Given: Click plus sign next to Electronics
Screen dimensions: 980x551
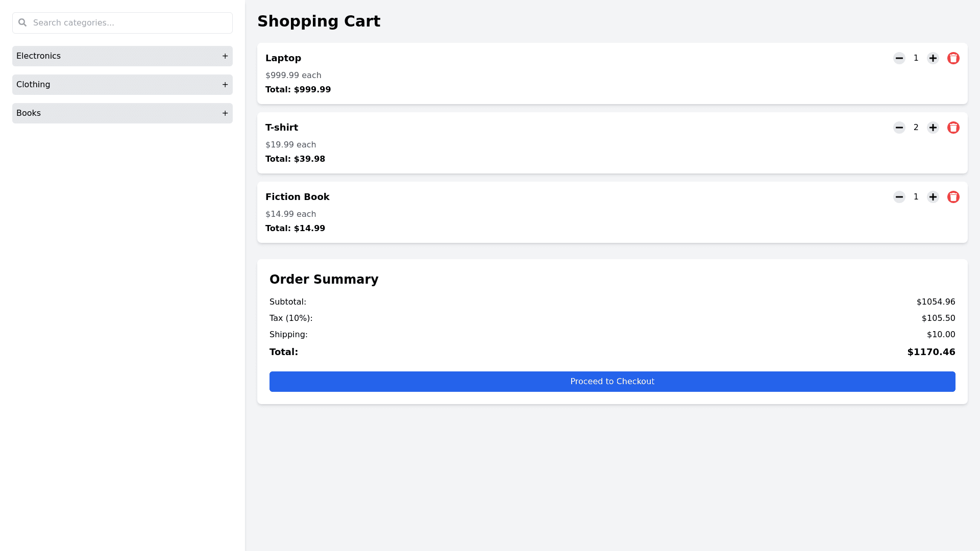Looking at the screenshot, I should (225, 56).
